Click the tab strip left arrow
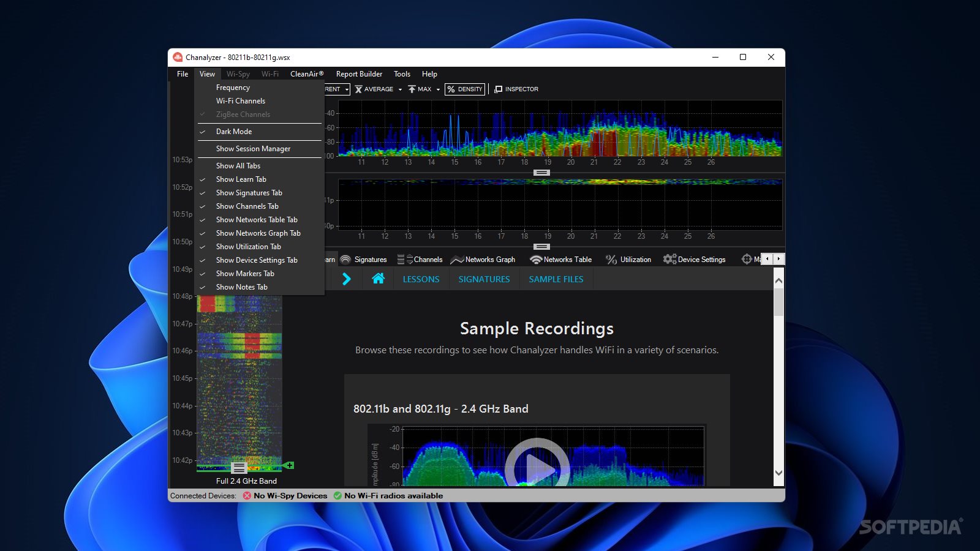 tap(767, 259)
